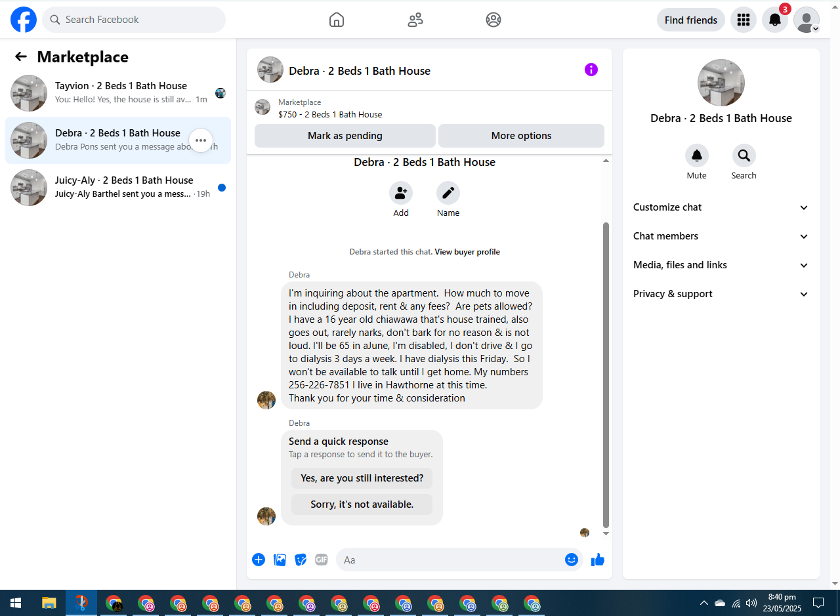The image size is (840, 616).
Task: Go back using the Marketplace back arrow
Action: click(x=21, y=56)
